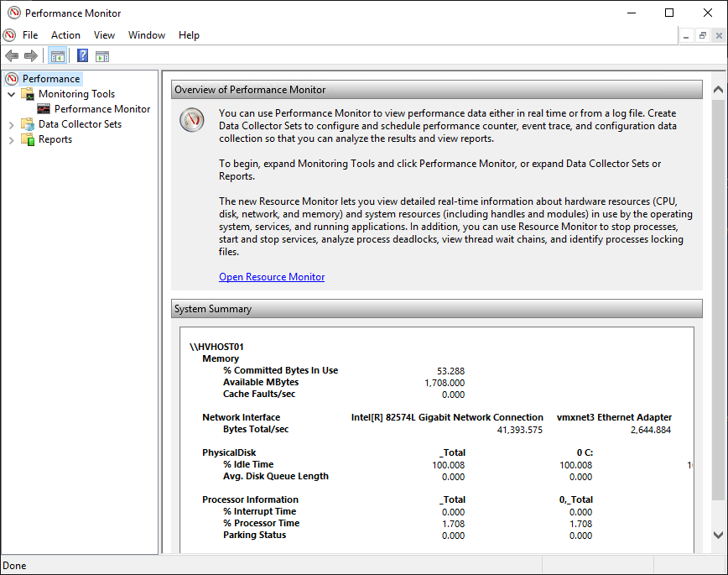Select Performance Monitor tree item

tap(102, 109)
